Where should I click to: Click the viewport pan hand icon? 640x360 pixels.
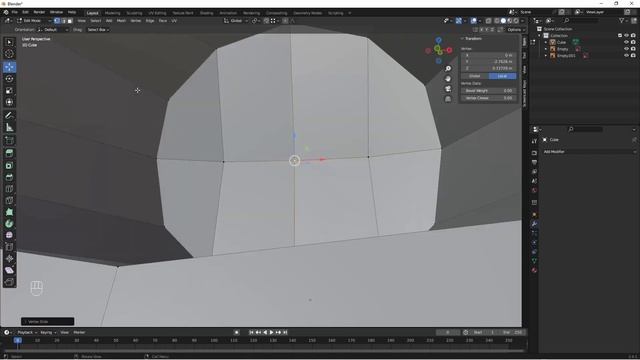[x=448, y=79]
